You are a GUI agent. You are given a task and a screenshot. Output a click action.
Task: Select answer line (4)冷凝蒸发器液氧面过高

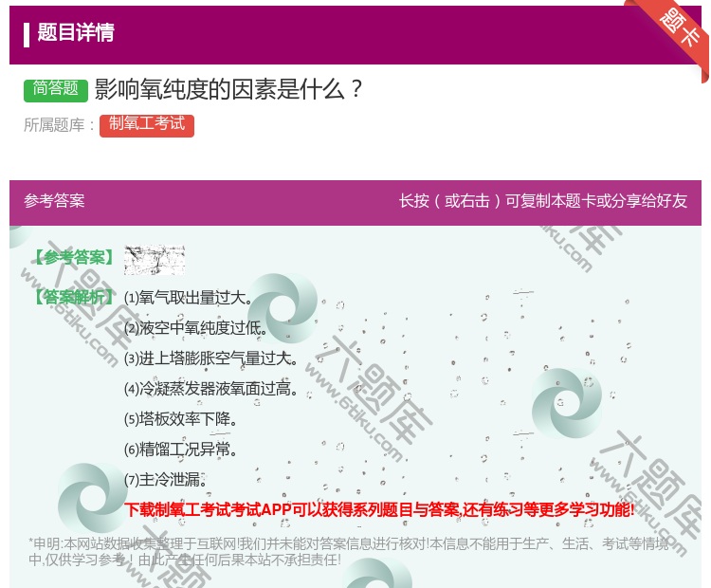click(210, 389)
